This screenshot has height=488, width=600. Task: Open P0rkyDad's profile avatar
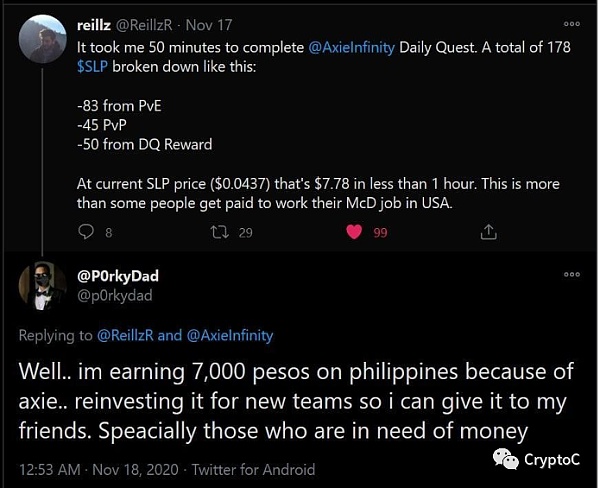click(x=43, y=289)
